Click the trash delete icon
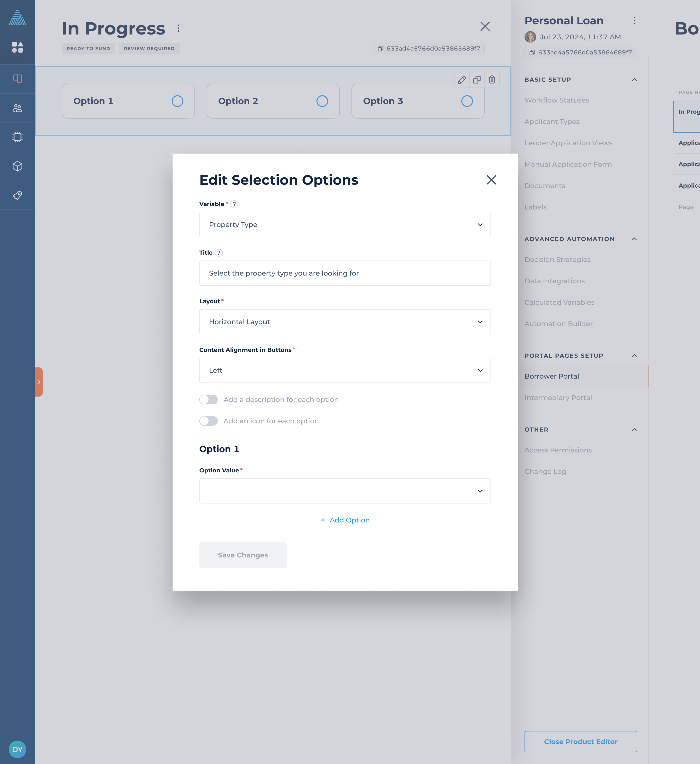Viewport: 700px width, 764px height. 492,80
